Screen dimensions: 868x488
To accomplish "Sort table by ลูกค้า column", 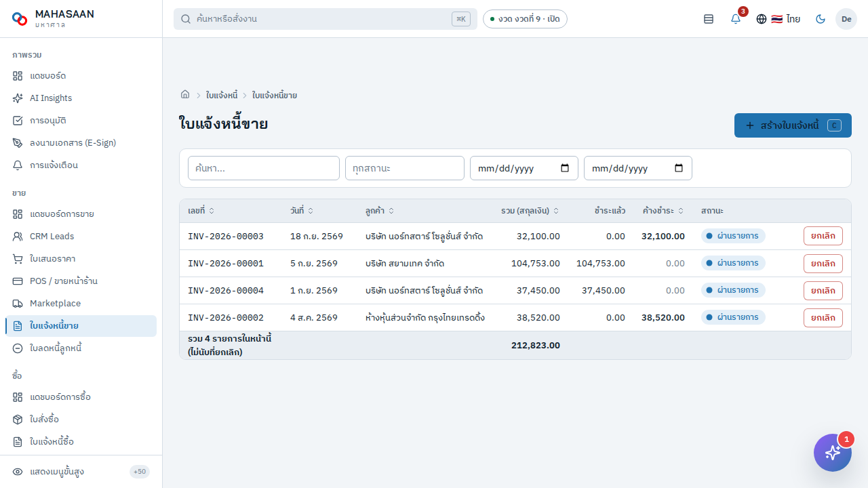I will click(380, 211).
